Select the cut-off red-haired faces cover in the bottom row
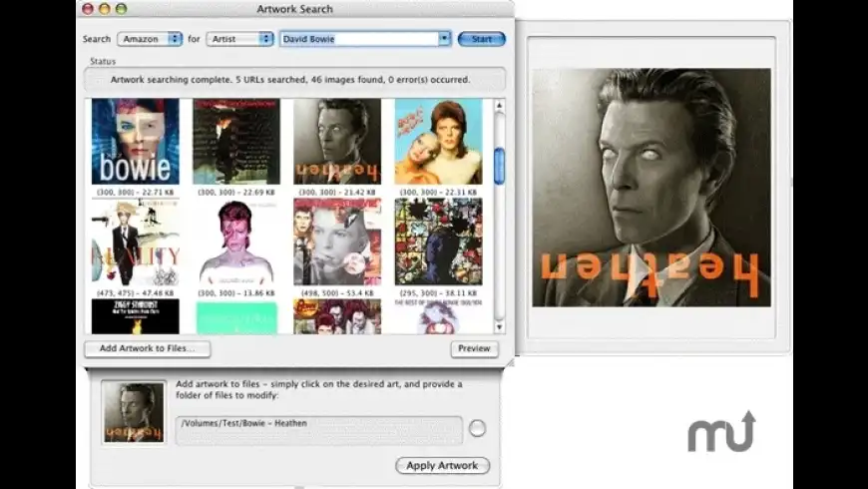This screenshot has height=489, width=868. [337, 316]
